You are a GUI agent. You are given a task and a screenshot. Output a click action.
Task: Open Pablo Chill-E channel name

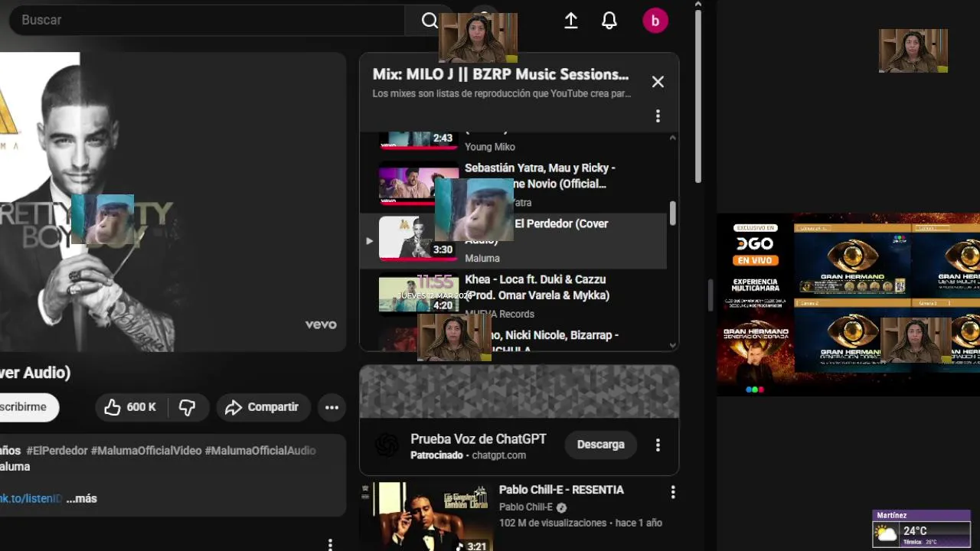526,507
